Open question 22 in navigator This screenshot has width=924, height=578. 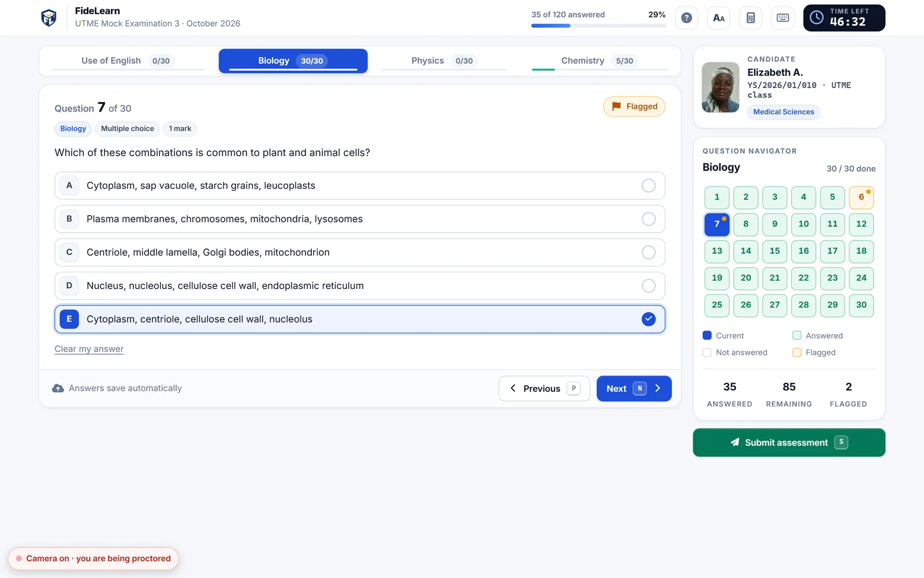pos(803,278)
